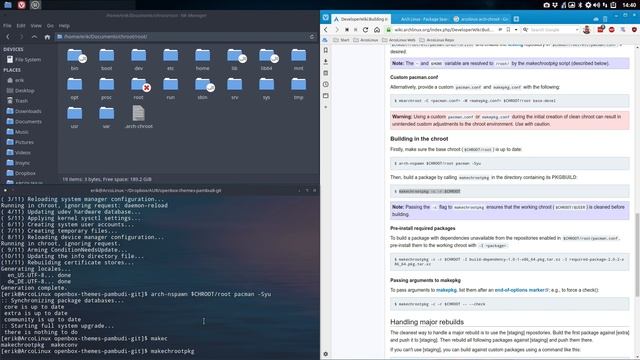The height and width of the screenshot is (360, 640).
Task: Click the wiki.archlinux.org address bar
Action: click(445, 30)
